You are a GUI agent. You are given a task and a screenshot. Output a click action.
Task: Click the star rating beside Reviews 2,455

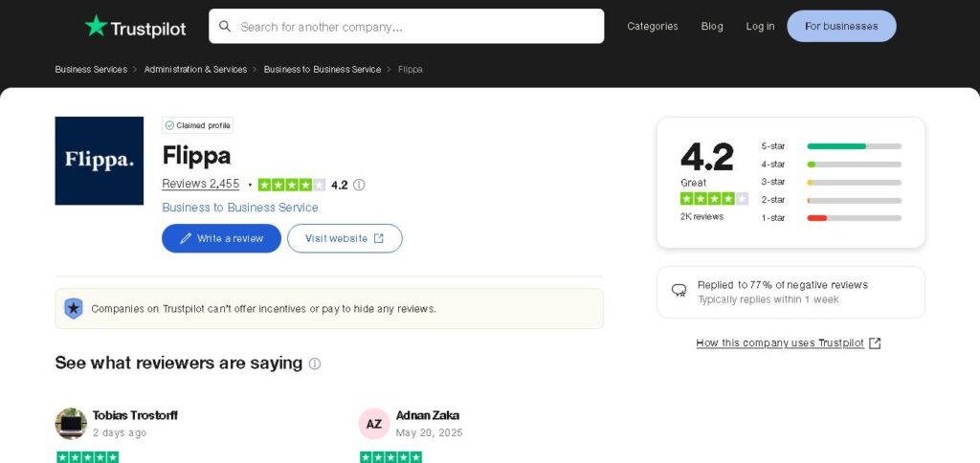click(x=292, y=185)
